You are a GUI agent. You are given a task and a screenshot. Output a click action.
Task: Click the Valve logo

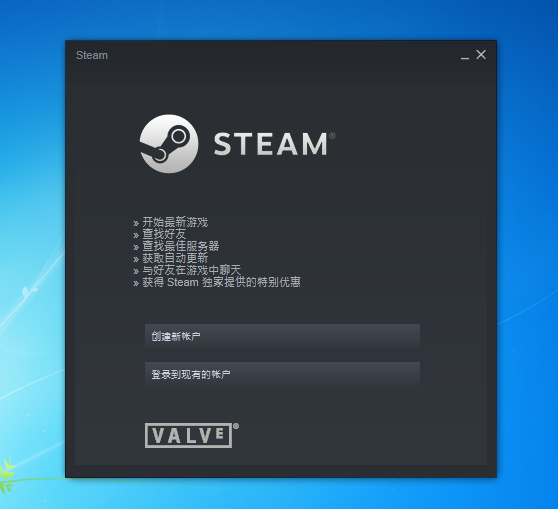[x=191, y=435]
